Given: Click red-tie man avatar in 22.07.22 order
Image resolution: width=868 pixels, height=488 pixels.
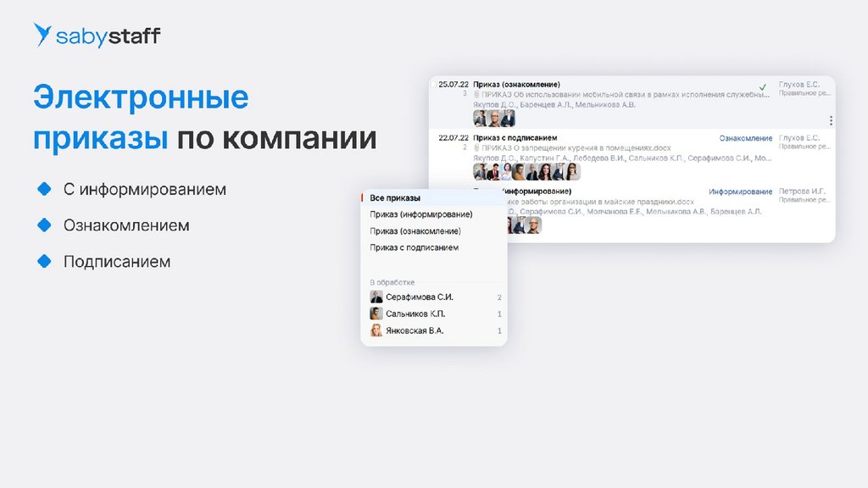Looking at the screenshot, I should [x=492, y=171].
